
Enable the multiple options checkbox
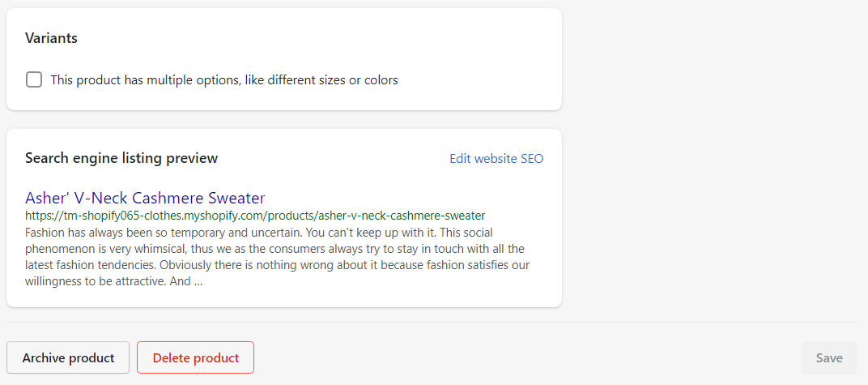coord(34,79)
